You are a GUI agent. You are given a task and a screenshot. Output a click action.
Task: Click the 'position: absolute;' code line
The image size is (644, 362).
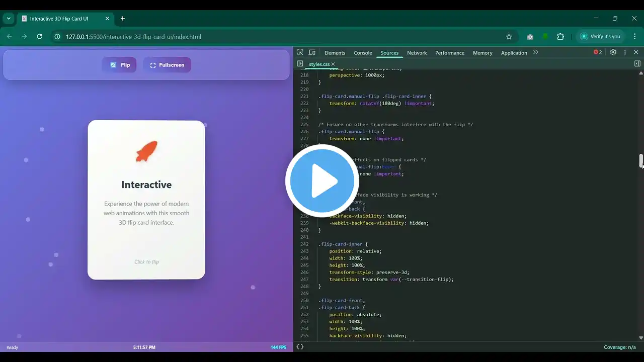(x=356, y=315)
